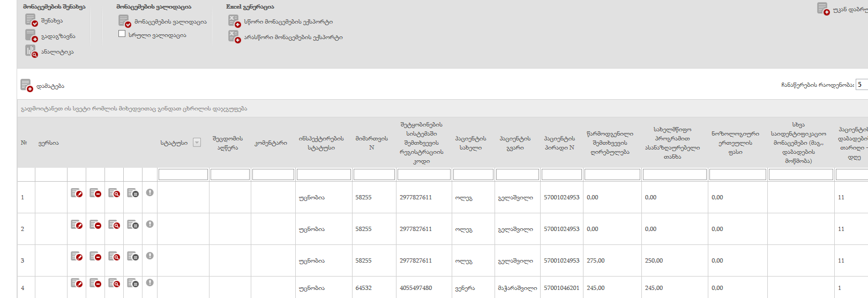Focus the ჩანაწერების რაოდენობა records count field
Image resolution: width=868 pixels, height=298 pixels.
[862, 85]
